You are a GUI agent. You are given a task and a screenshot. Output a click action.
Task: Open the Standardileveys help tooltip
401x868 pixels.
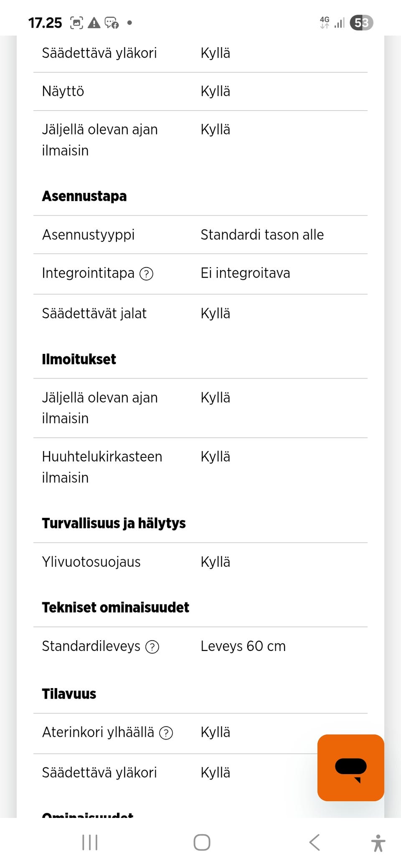tap(152, 647)
